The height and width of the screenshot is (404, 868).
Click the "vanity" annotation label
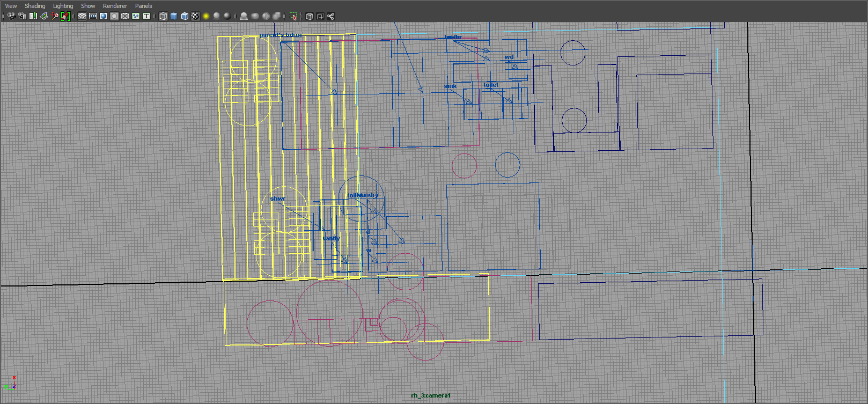click(332, 238)
